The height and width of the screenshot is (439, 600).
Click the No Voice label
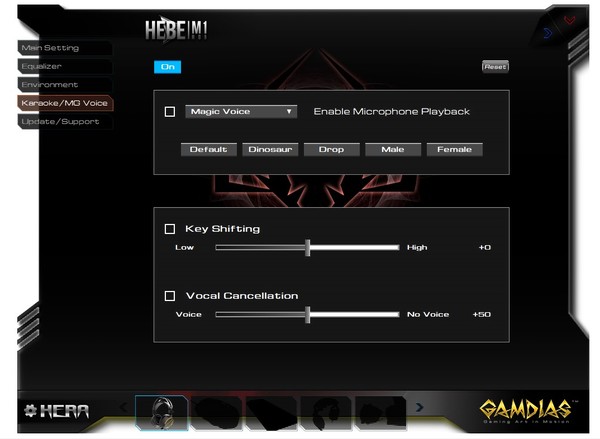tap(428, 315)
